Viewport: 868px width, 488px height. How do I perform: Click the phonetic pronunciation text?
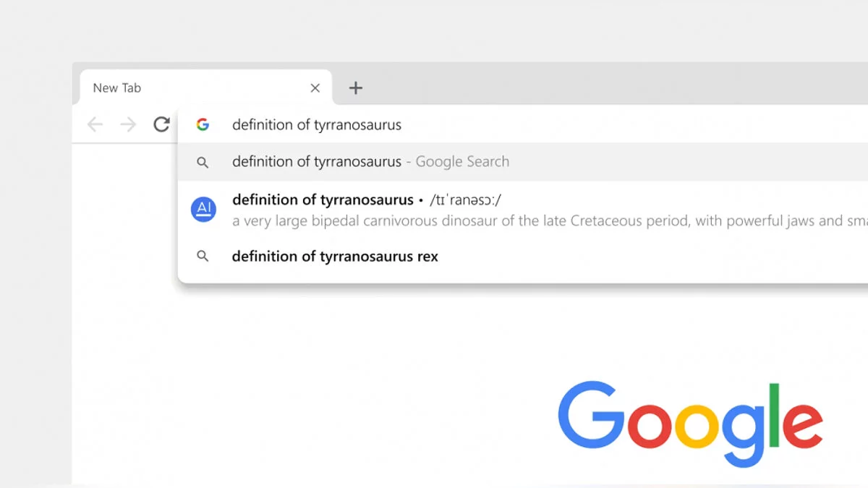pos(465,200)
